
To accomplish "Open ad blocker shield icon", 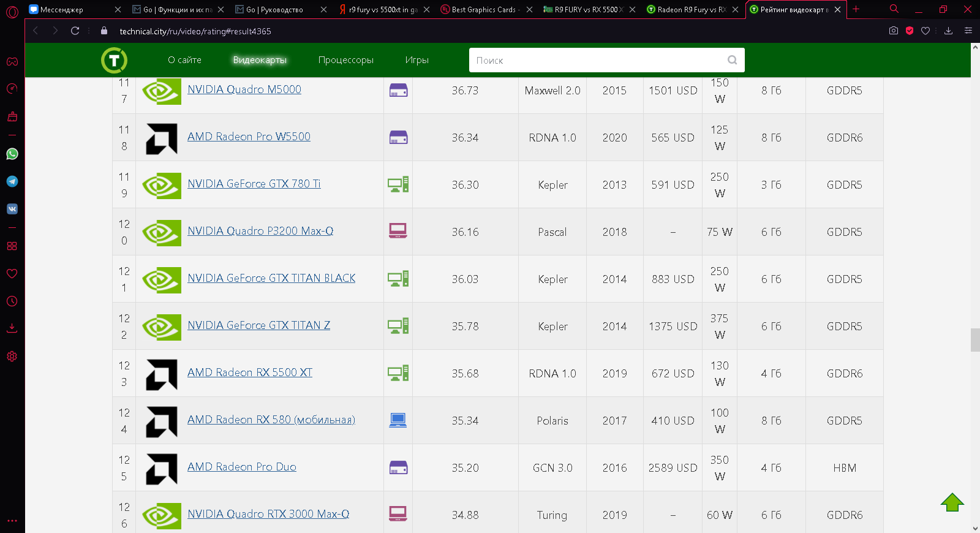I will click(x=910, y=31).
